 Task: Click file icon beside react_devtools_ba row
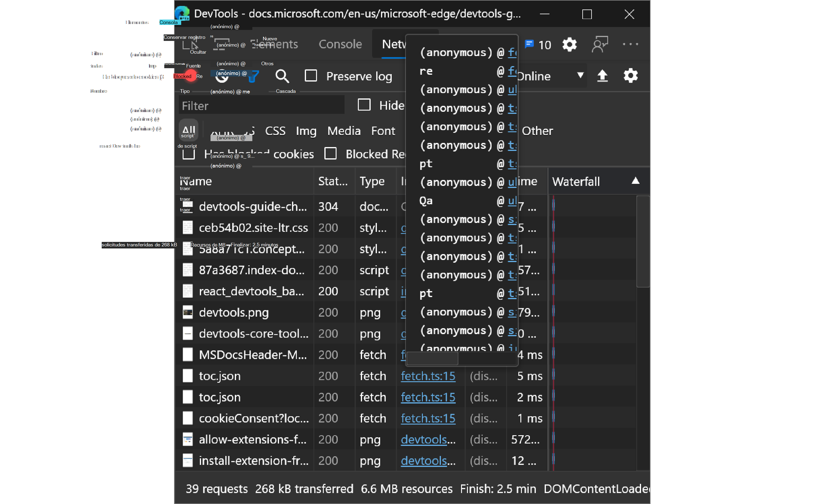click(x=188, y=291)
